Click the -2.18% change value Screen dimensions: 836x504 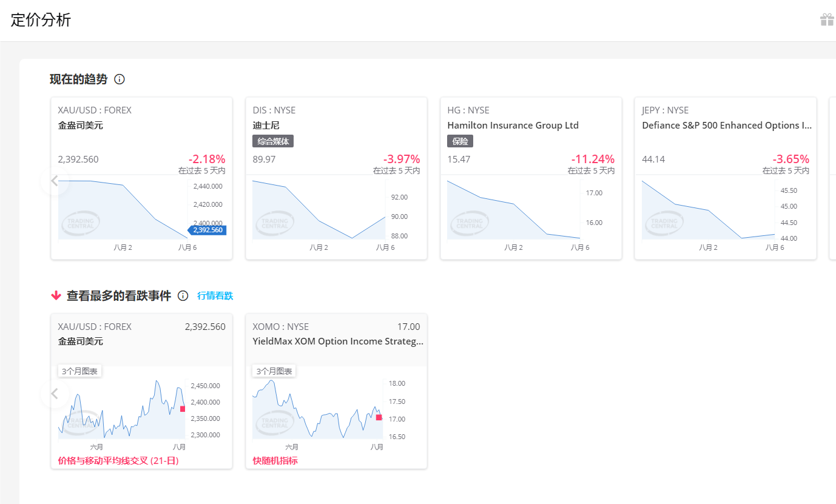207,159
